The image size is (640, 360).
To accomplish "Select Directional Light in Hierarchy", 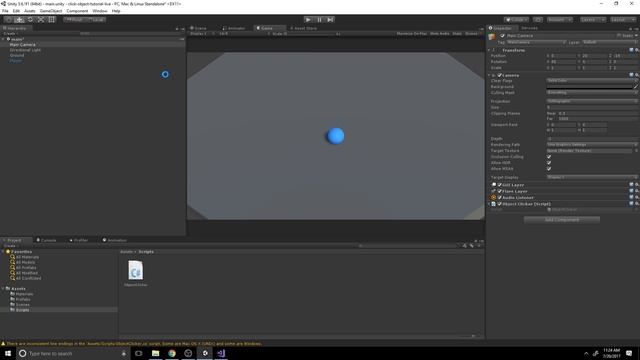I will click(x=25, y=50).
